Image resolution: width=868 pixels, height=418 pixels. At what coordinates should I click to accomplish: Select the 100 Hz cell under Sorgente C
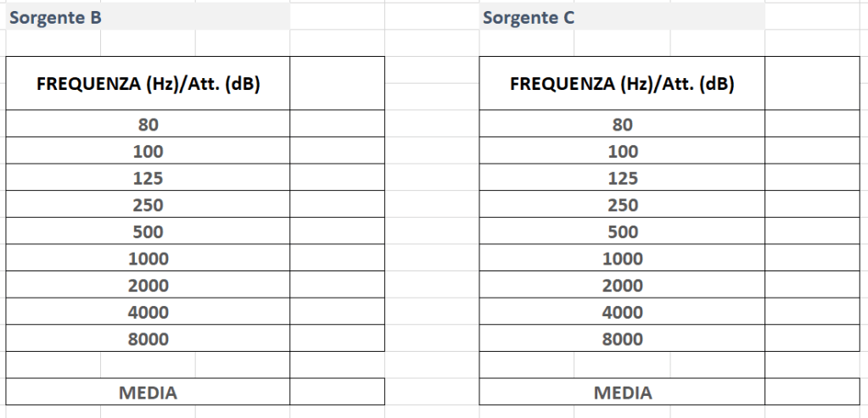[622, 151]
